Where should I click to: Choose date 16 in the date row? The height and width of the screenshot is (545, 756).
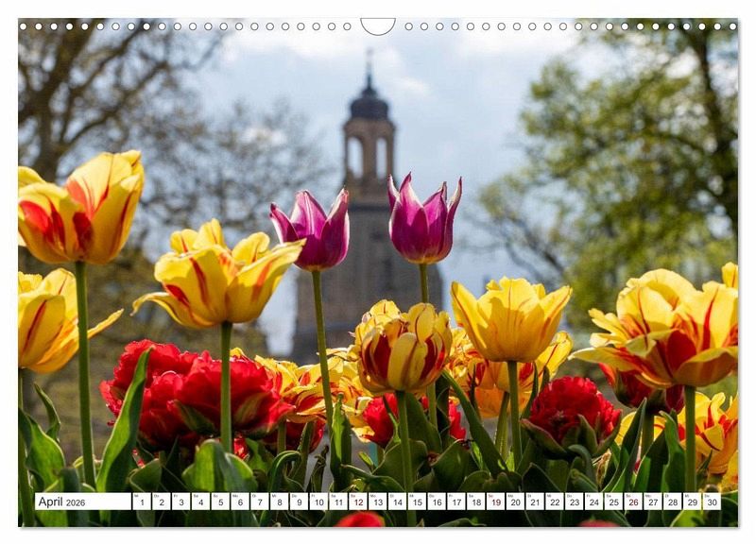point(437,502)
